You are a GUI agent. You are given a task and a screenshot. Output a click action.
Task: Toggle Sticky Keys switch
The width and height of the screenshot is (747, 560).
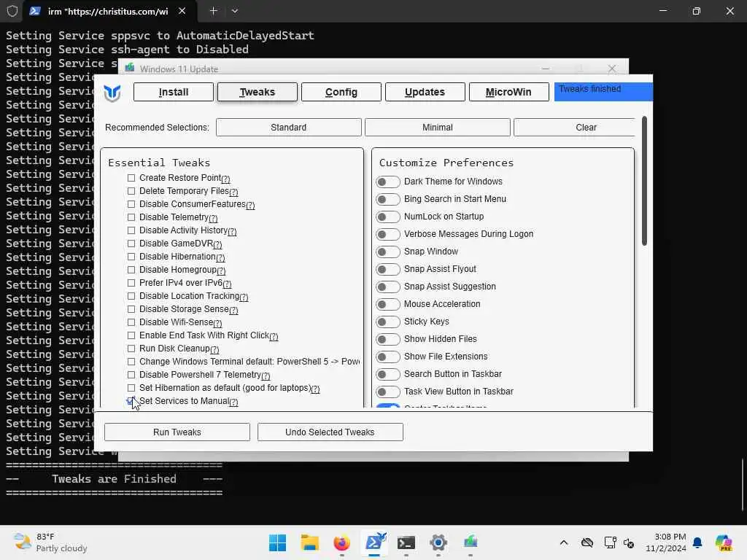pos(388,322)
